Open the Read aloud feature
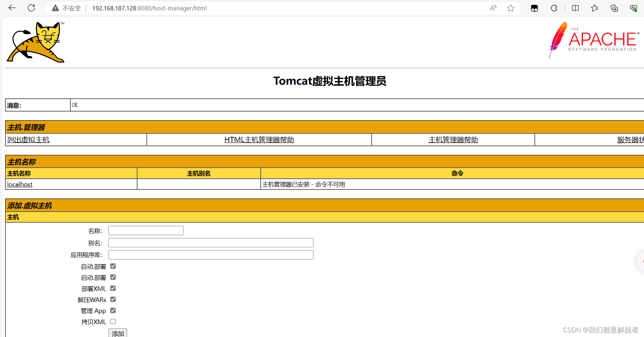 (493, 8)
